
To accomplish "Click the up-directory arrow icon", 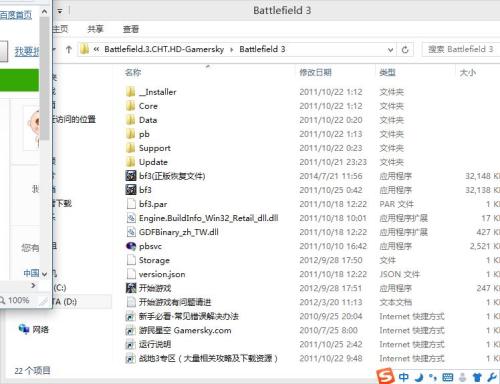I will (x=69, y=50).
